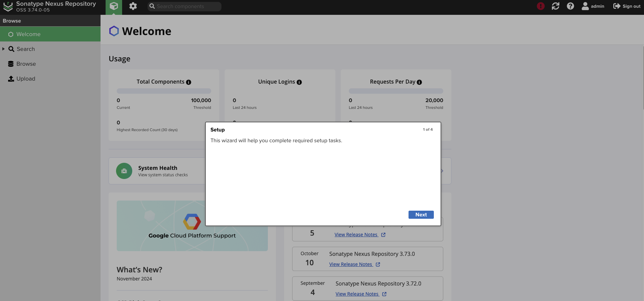Click Next in the Setup wizard
Image resolution: width=644 pixels, height=301 pixels.
click(421, 215)
